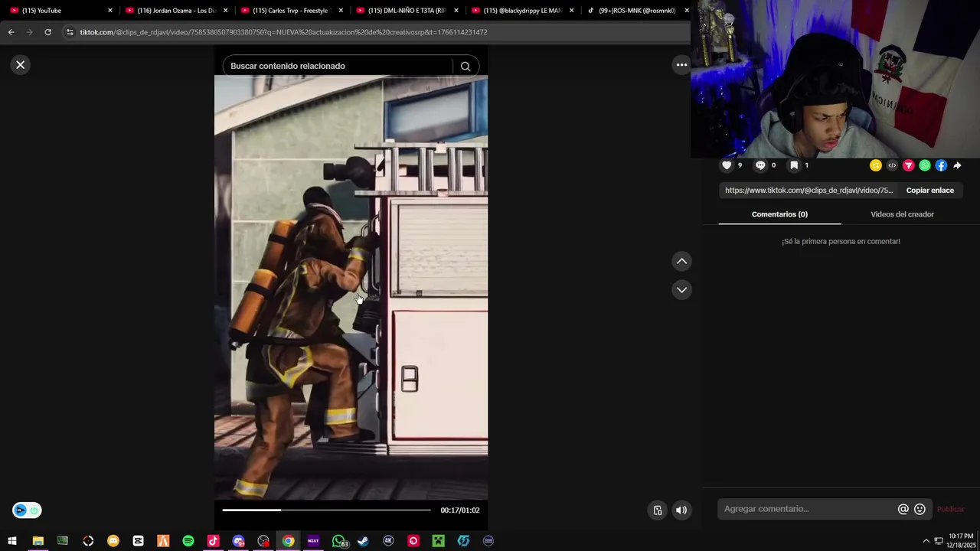Switch to the (115) YouTube tab
980x551 pixels.
pos(57,11)
